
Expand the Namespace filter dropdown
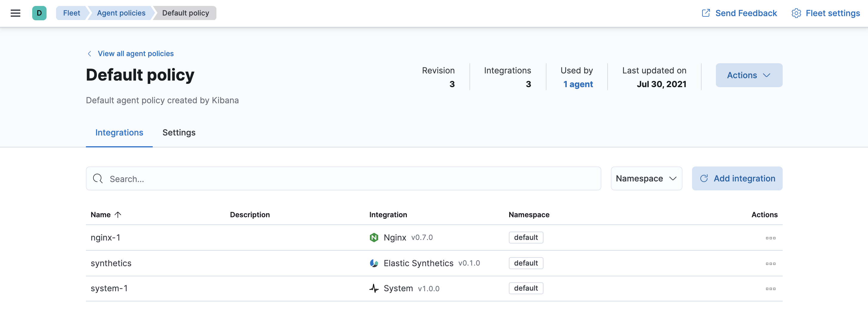646,178
